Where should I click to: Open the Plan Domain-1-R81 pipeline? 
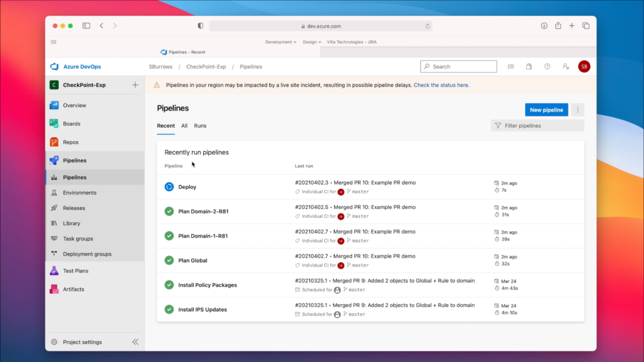[x=203, y=236]
